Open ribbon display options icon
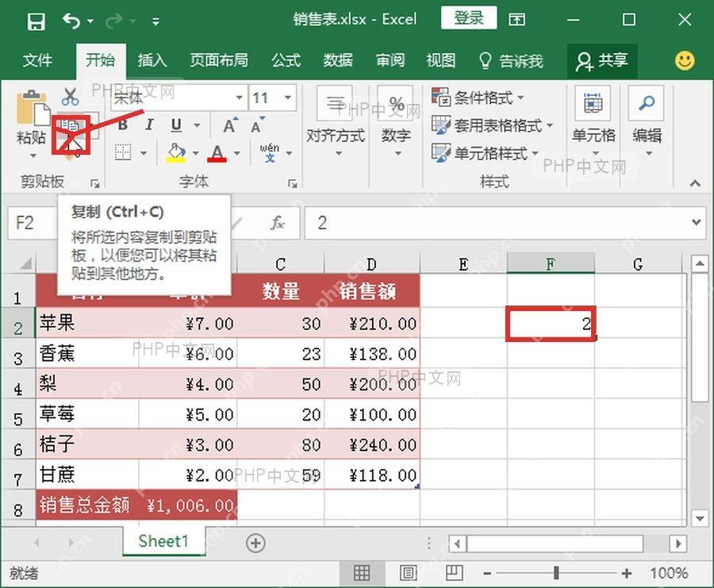This screenshot has width=714, height=588. (x=516, y=20)
